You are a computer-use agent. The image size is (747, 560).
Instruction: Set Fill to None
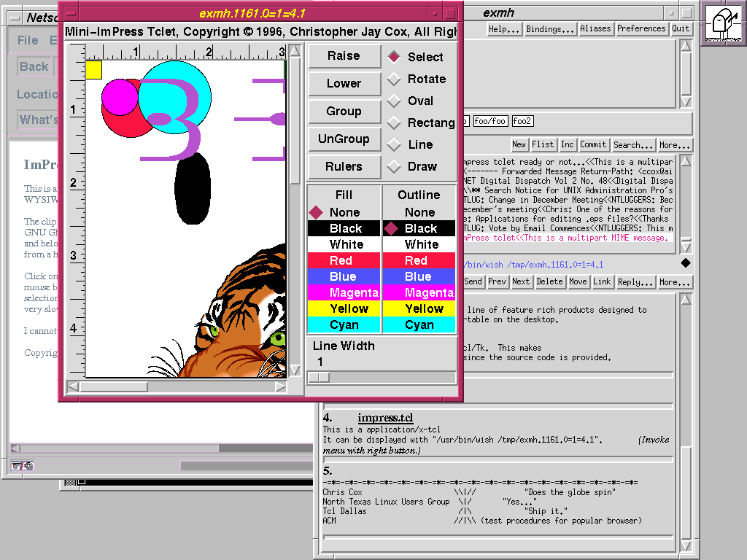coord(344,212)
